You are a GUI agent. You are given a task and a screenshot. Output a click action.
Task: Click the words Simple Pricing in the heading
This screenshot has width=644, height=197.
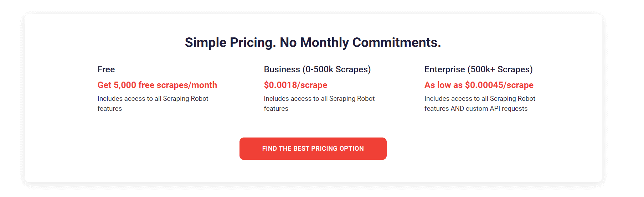tap(231, 43)
